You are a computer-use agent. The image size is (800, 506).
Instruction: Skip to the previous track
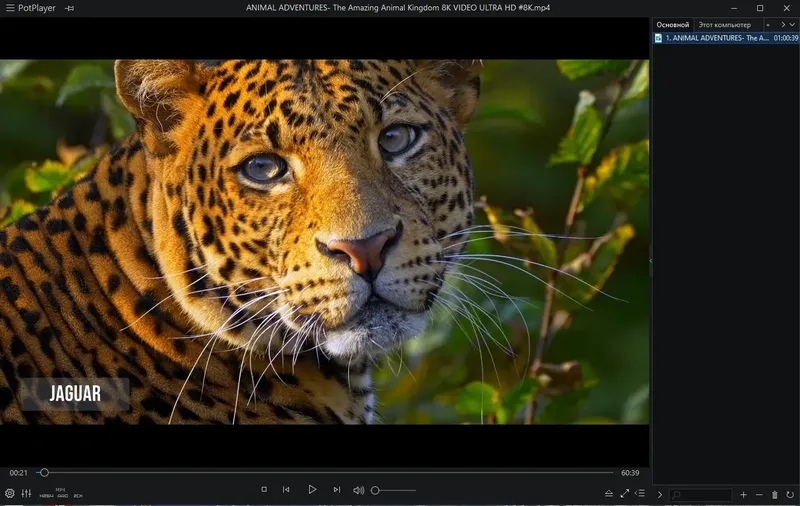coord(287,490)
